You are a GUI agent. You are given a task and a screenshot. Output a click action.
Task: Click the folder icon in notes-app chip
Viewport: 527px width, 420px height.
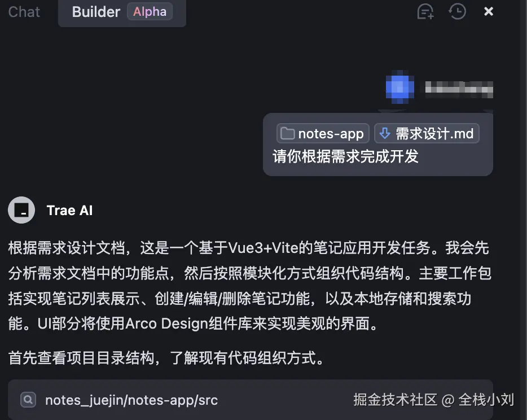coord(287,133)
